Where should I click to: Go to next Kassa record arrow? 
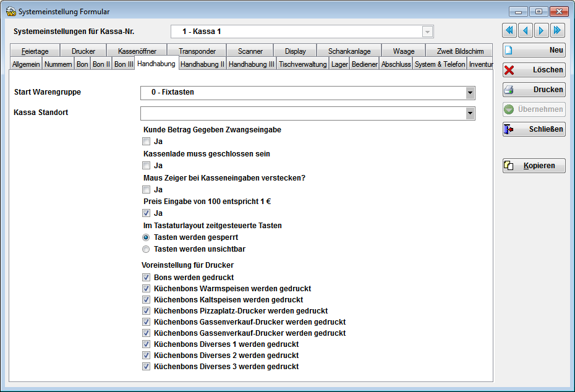[x=541, y=30]
